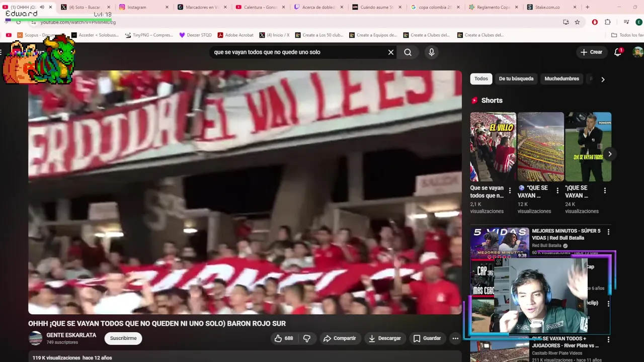Open the EL VILLO Shorts thumbnail
The height and width of the screenshot is (362, 644).
[493, 146]
